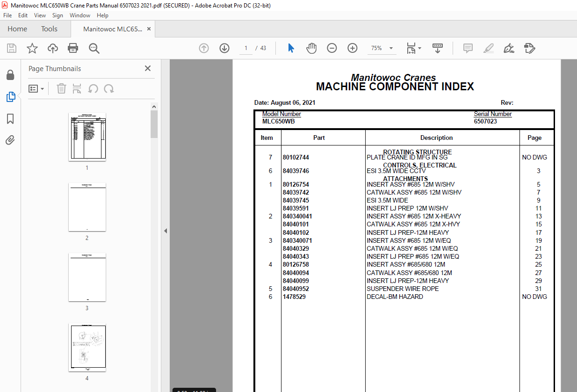Open the Edit menu
This screenshot has width=577, height=392.
pos(23,15)
